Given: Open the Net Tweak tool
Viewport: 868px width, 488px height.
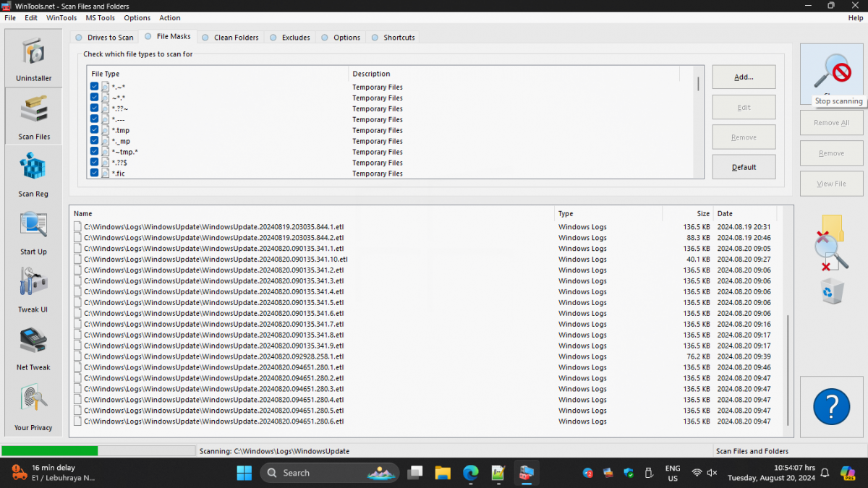Looking at the screenshot, I should click(33, 348).
